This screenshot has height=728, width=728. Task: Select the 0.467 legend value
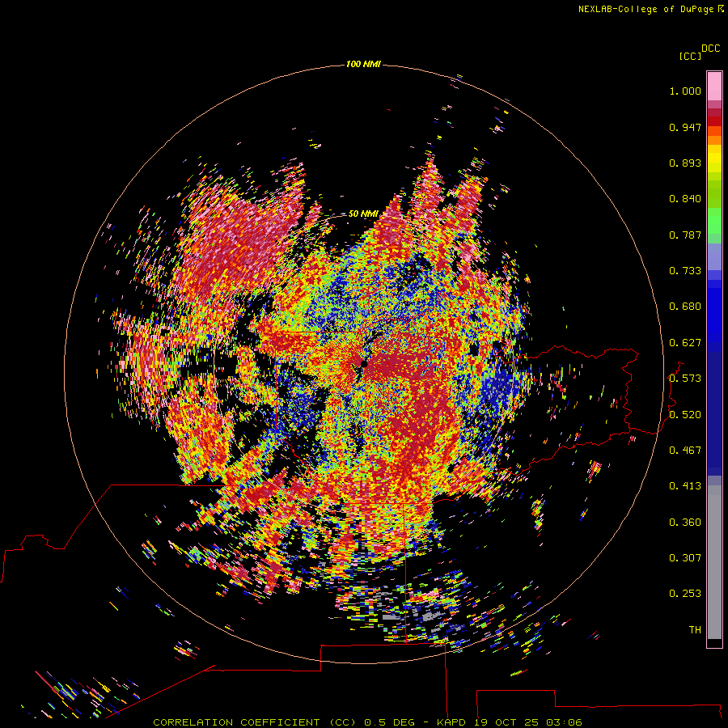click(x=685, y=451)
